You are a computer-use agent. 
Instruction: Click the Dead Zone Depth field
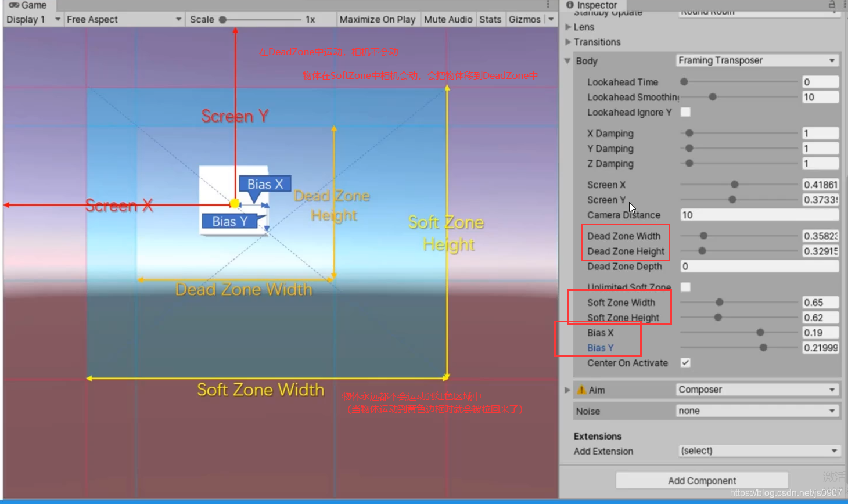click(x=759, y=266)
